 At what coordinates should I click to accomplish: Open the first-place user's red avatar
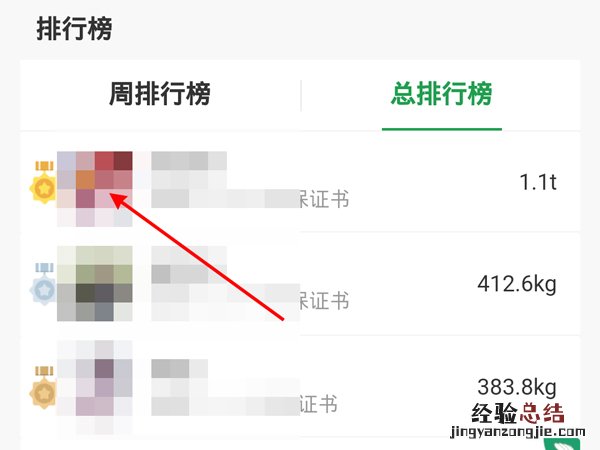point(95,189)
